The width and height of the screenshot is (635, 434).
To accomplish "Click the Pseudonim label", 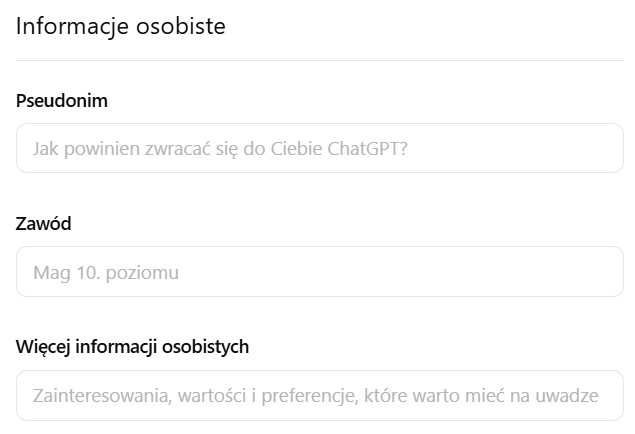I will tap(62, 101).
